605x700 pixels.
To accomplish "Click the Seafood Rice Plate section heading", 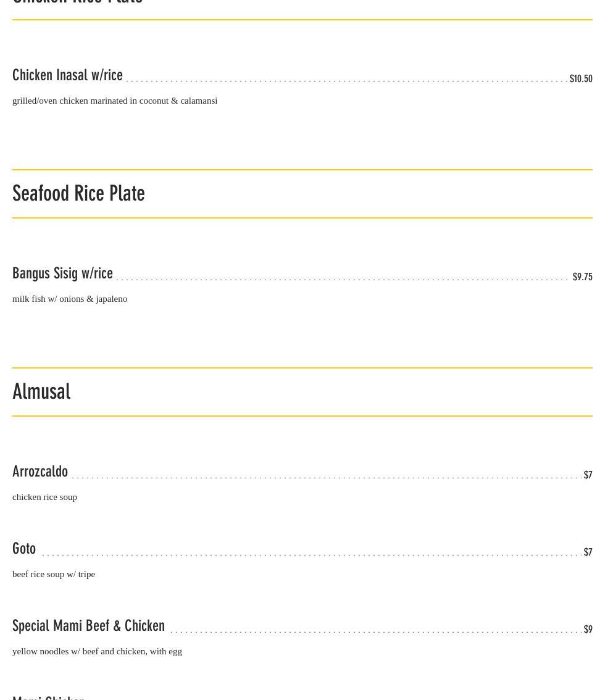I will point(78,193).
